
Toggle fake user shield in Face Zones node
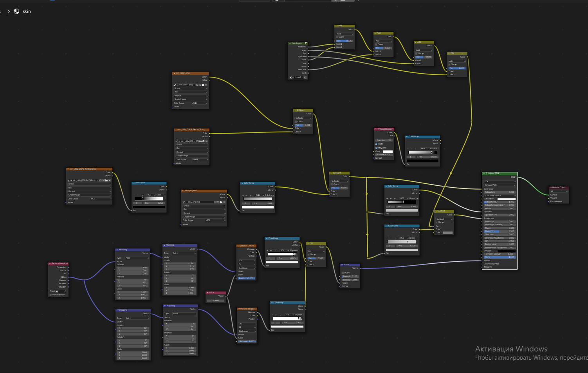pyautogui.click(x=305, y=77)
